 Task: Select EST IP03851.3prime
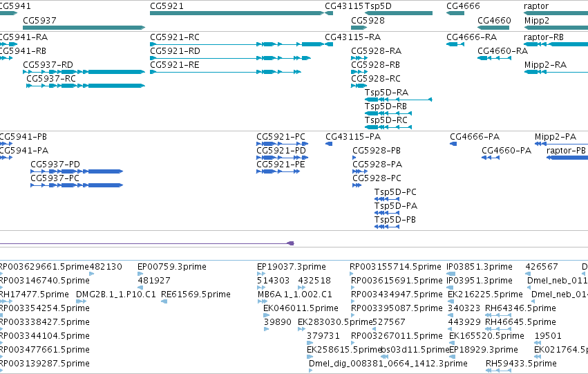tap(480, 267)
